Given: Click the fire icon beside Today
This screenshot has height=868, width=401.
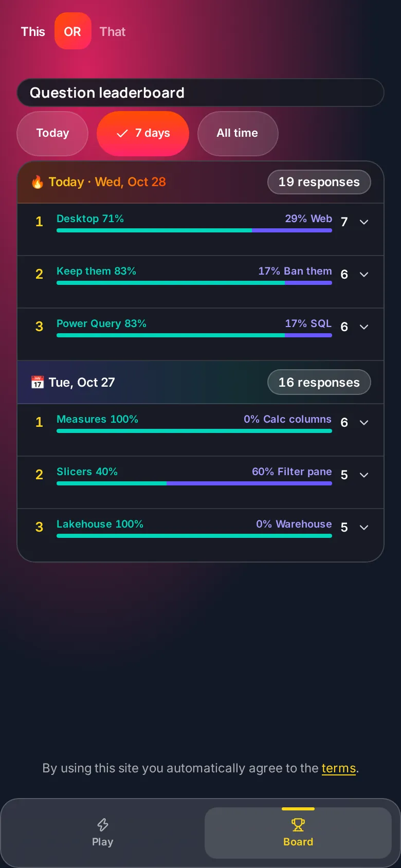Looking at the screenshot, I should pyautogui.click(x=38, y=182).
